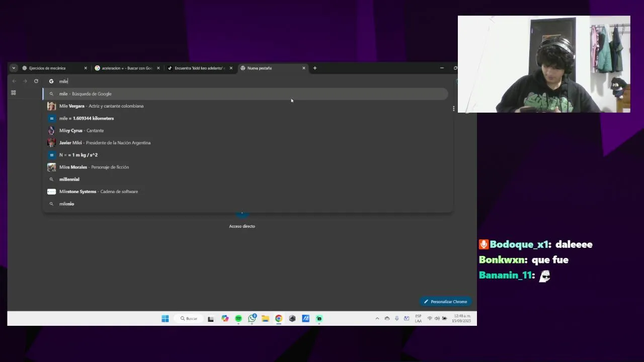This screenshot has width=644, height=362.
Task: Click the taskbar Buscar search box
Action: [x=189, y=318]
